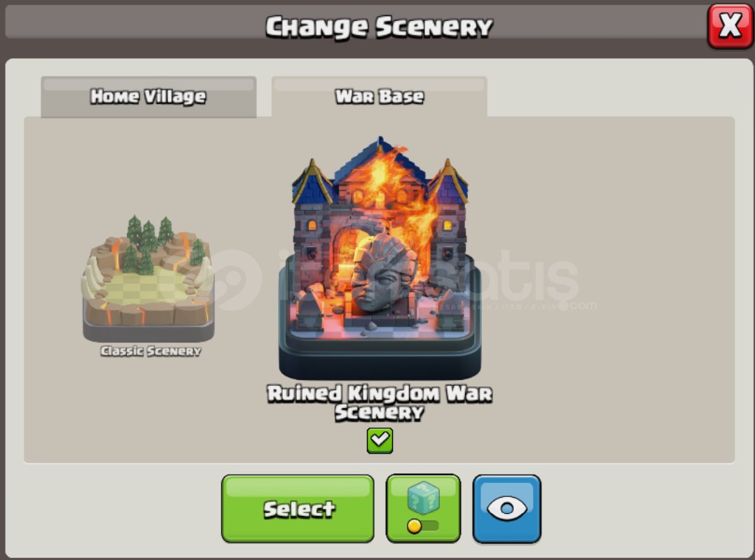Toggle the yellow random scenery switch
Screen dimensions: 755x560
422,526
